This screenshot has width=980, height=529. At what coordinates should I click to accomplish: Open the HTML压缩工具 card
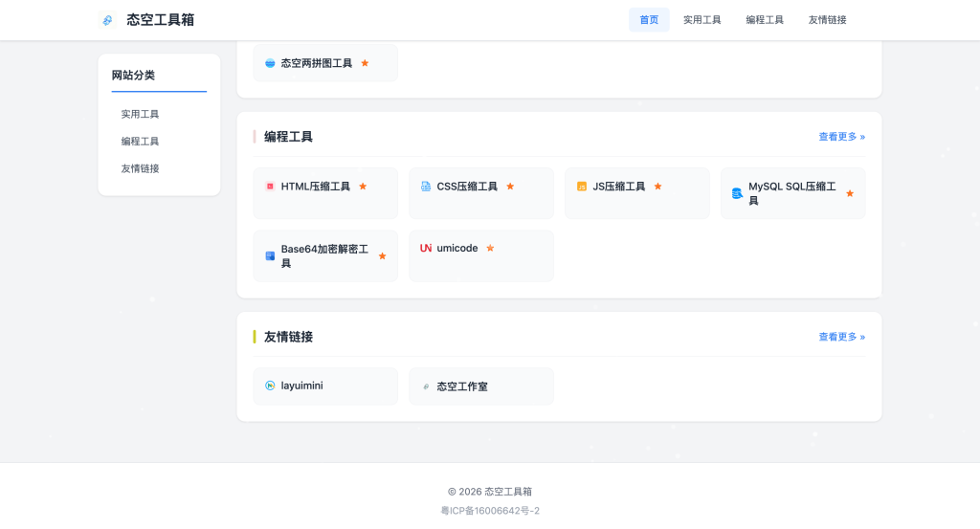point(325,193)
